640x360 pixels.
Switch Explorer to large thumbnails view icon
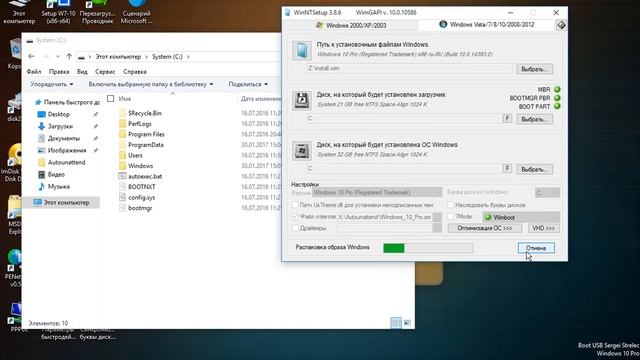tap(407, 323)
